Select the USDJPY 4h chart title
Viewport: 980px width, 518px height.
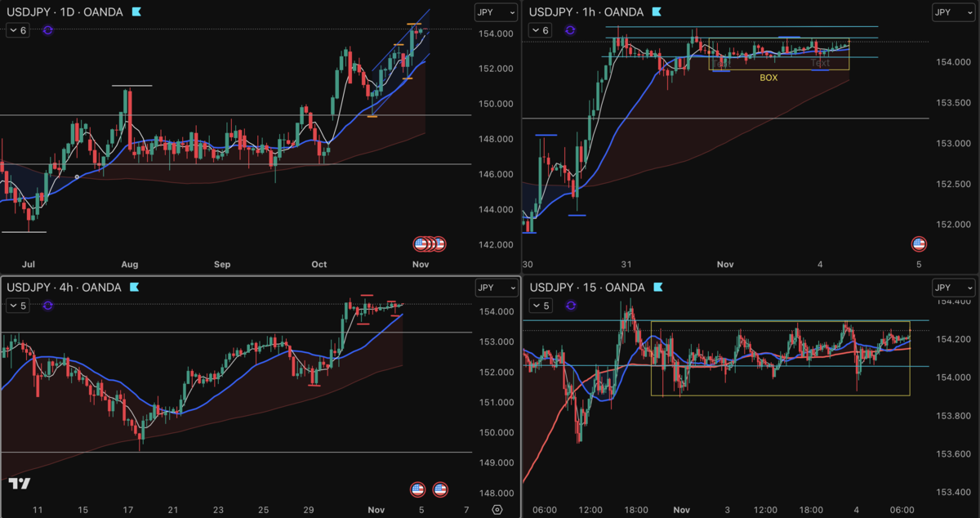tap(64, 288)
